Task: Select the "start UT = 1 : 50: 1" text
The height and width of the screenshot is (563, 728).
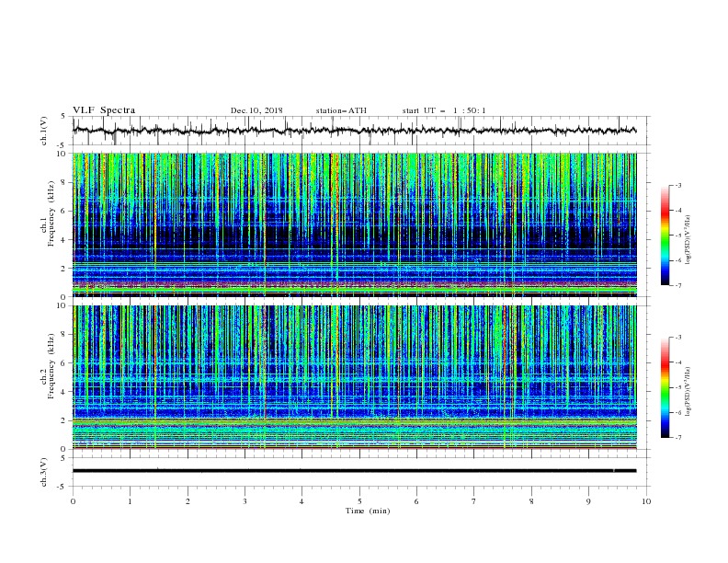Action: [x=444, y=110]
